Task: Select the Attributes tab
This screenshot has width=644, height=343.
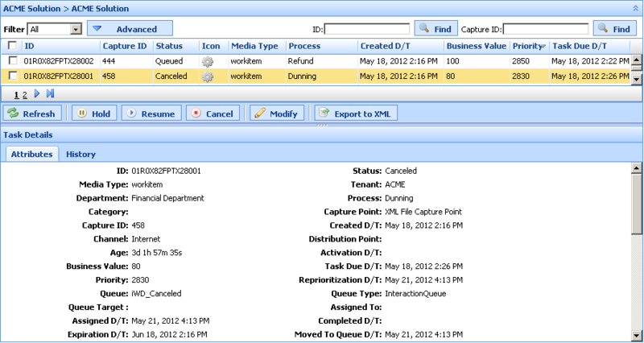Action: (32, 154)
